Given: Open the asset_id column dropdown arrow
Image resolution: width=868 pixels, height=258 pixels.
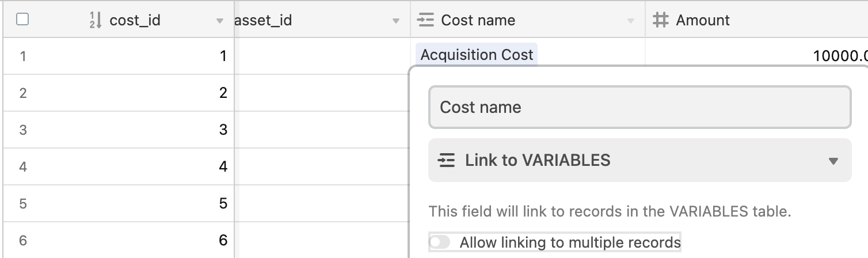Looking at the screenshot, I should (x=395, y=21).
